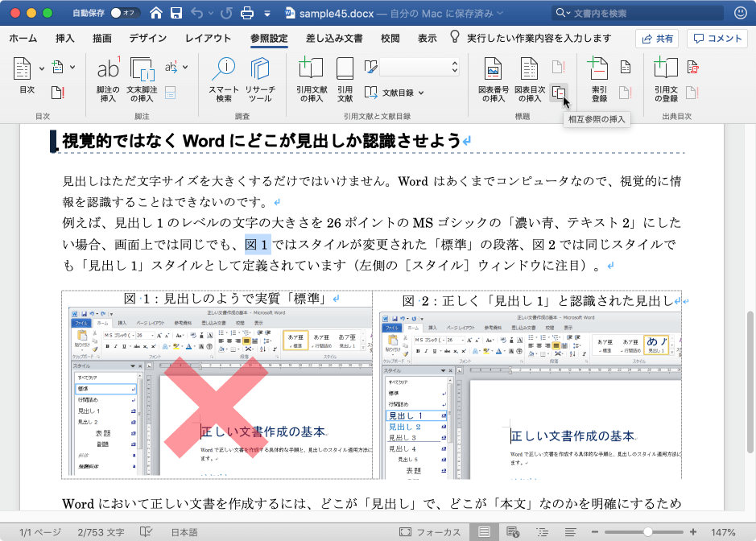Click the zoom in plus button
Screen dimensions: 756x541
(693, 532)
